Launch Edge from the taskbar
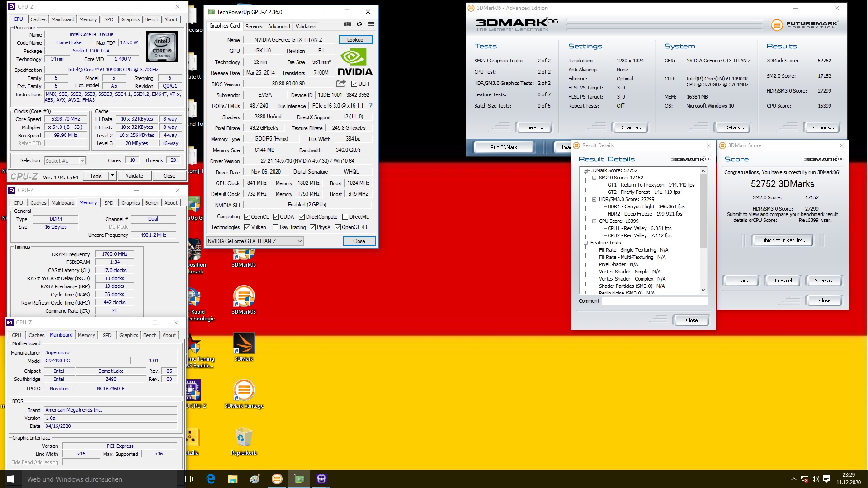Image resolution: width=868 pixels, height=488 pixels. tap(211, 479)
